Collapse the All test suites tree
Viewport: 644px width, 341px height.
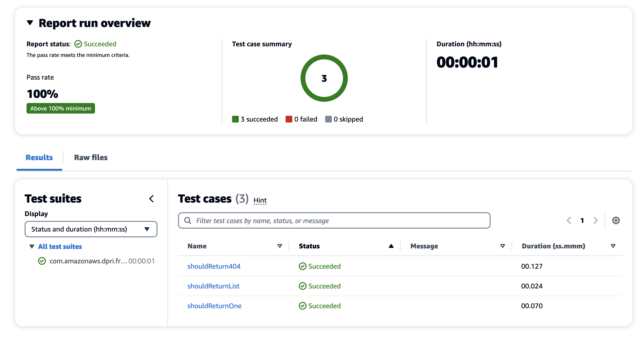pyautogui.click(x=32, y=246)
